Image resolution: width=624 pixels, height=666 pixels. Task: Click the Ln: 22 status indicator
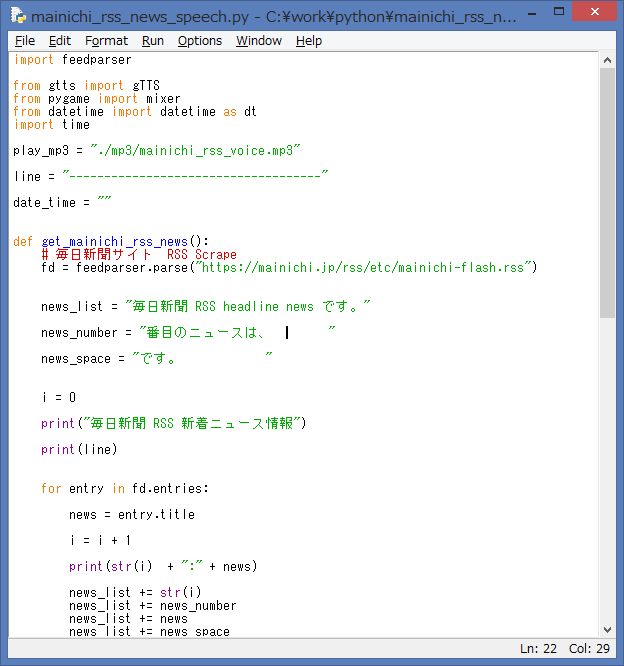[538, 649]
